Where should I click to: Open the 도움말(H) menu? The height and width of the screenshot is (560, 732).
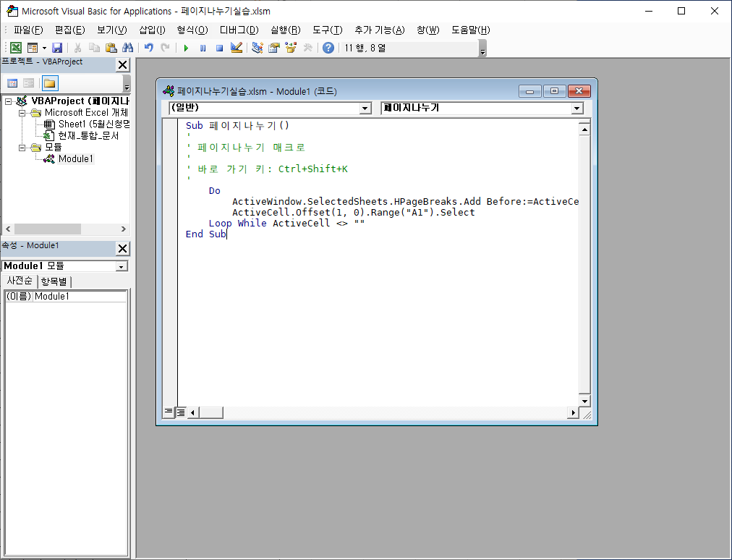point(471,30)
